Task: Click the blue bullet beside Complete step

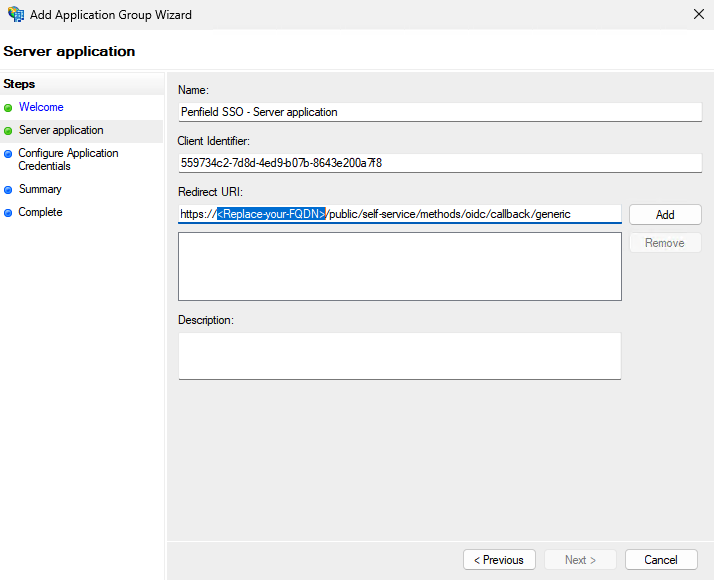Action: point(8,213)
